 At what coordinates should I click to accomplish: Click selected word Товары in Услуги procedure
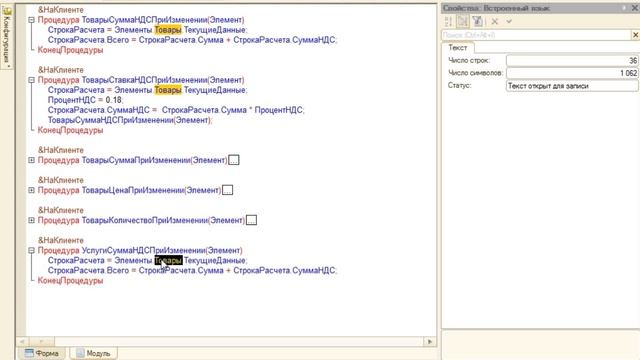pos(168,260)
